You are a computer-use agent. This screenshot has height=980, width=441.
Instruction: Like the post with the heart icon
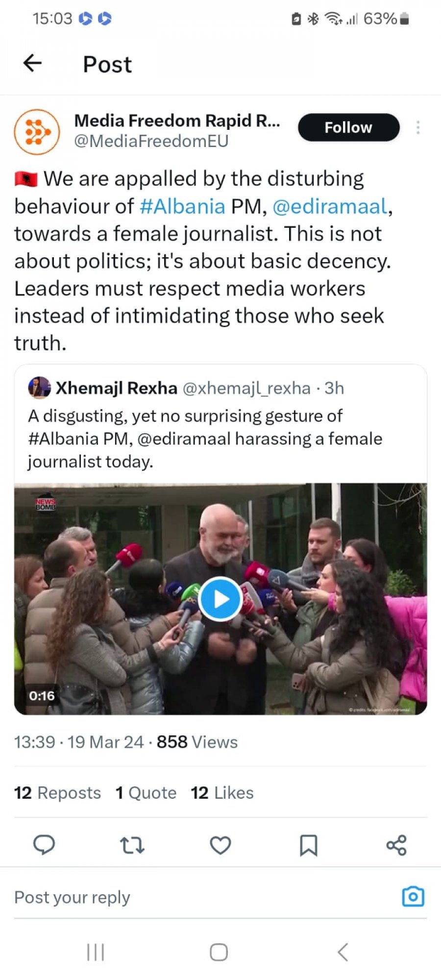pos(220,845)
